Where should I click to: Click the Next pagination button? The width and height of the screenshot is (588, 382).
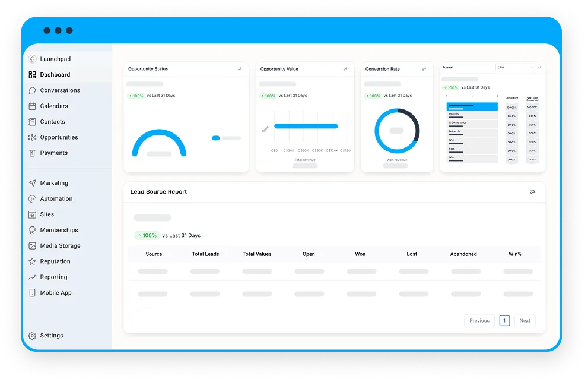coord(525,321)
